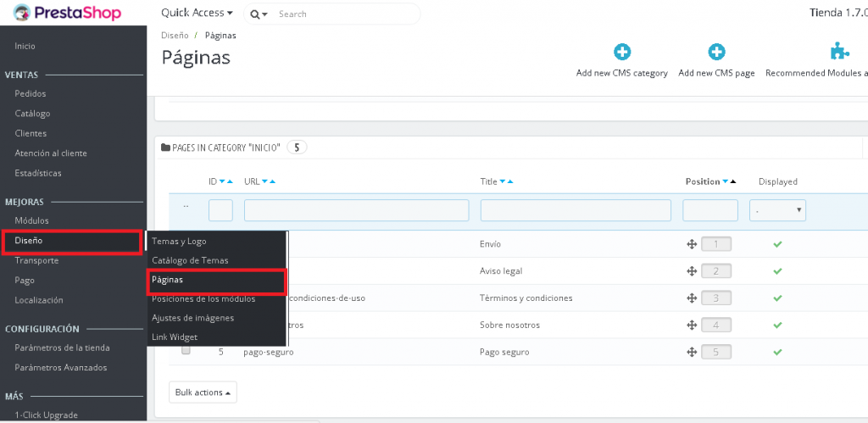The width and height of the screenshot is (868, 423).
Task: Open the Displayed filter dropdown
Action: coord(777,210)
